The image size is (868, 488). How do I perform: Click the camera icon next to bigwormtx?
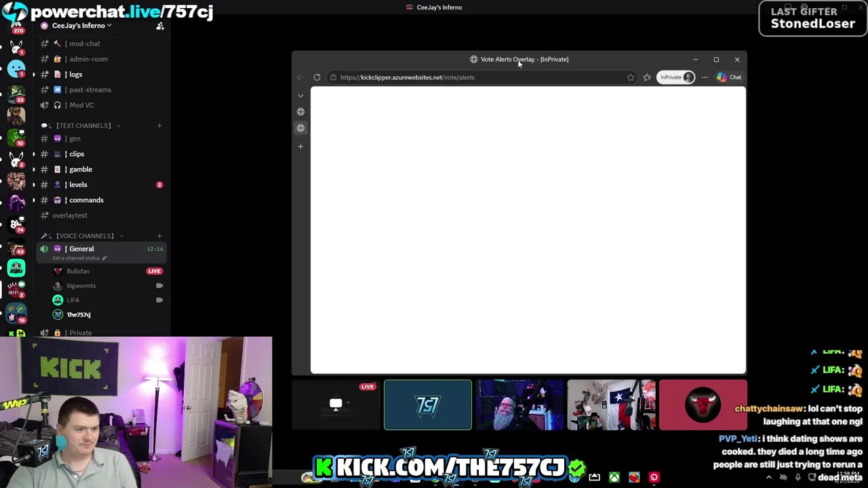point(159,286)
